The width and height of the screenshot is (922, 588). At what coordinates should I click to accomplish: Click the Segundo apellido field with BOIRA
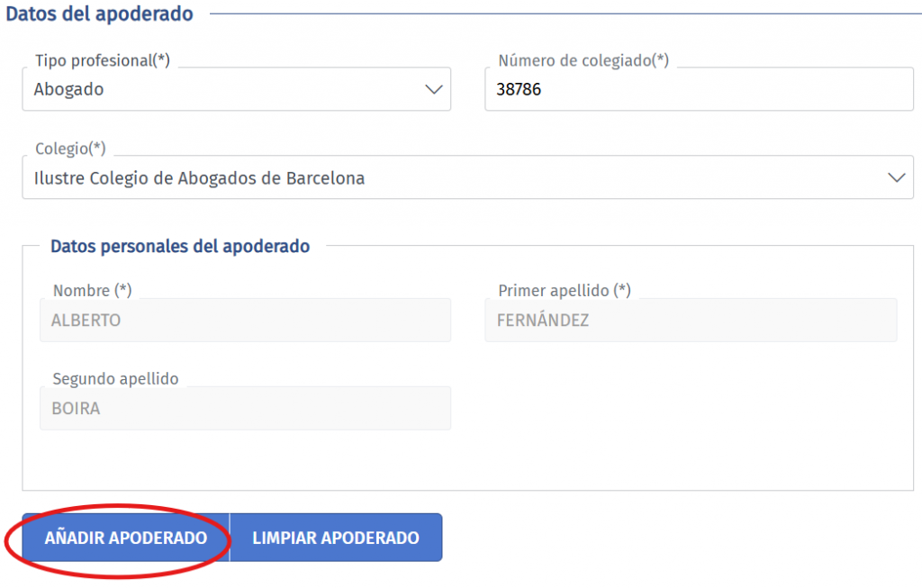tap(245, 409)
